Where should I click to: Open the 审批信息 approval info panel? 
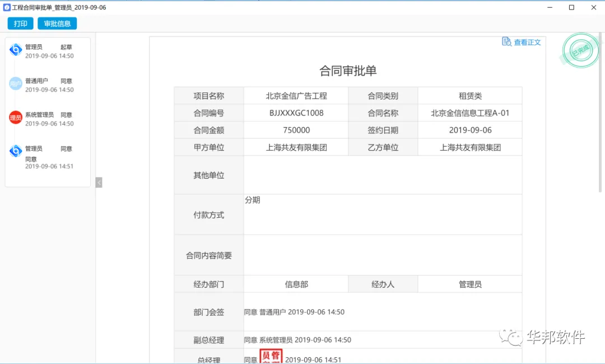coord(57,24)
